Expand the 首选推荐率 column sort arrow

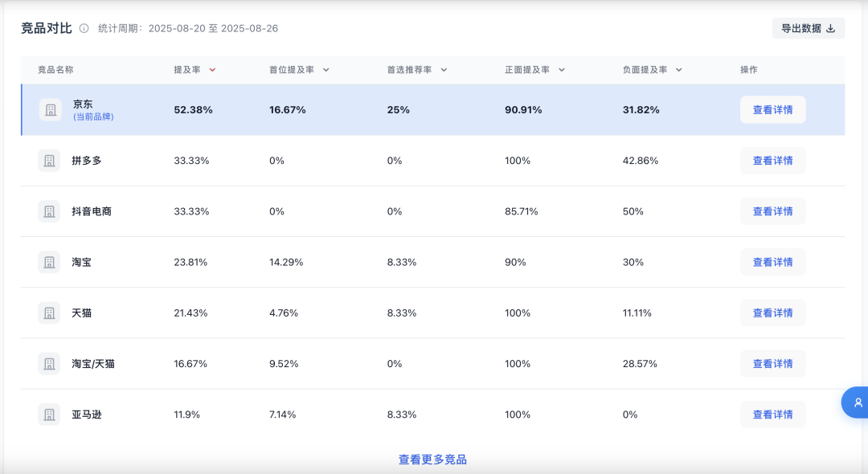point(444,70)
